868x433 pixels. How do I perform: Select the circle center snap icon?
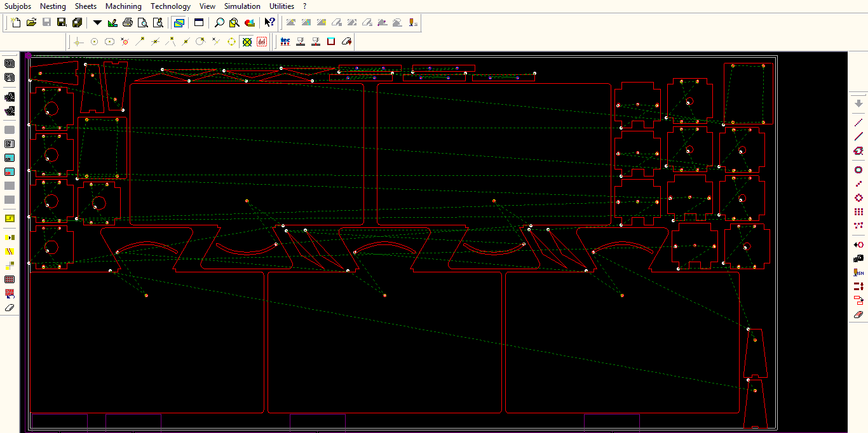[94, 42]
